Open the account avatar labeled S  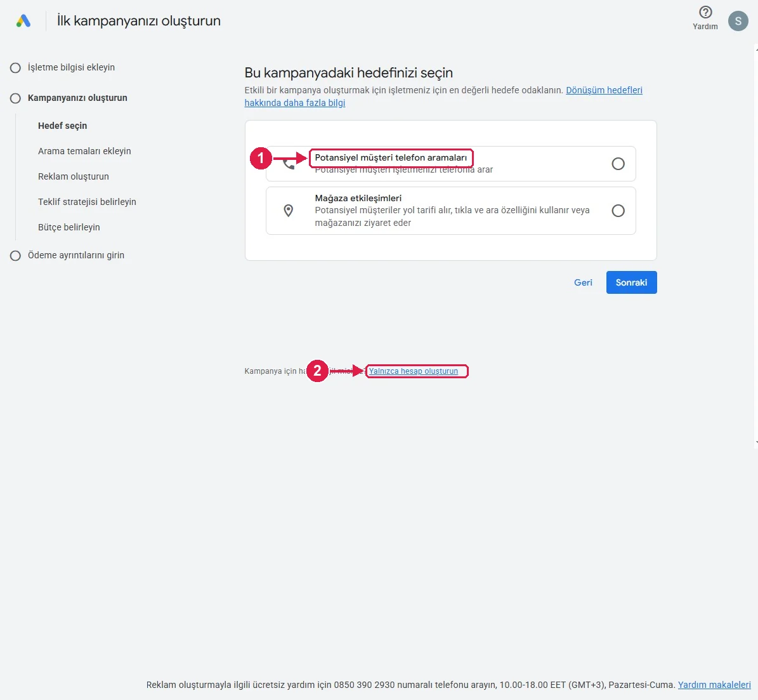tap(738, 22)
